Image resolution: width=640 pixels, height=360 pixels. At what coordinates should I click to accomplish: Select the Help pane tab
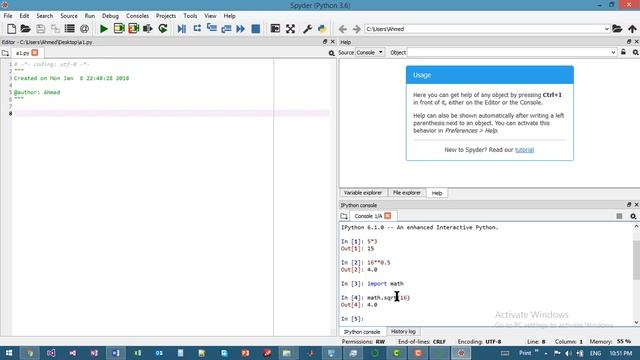click(x=437, y=193)
